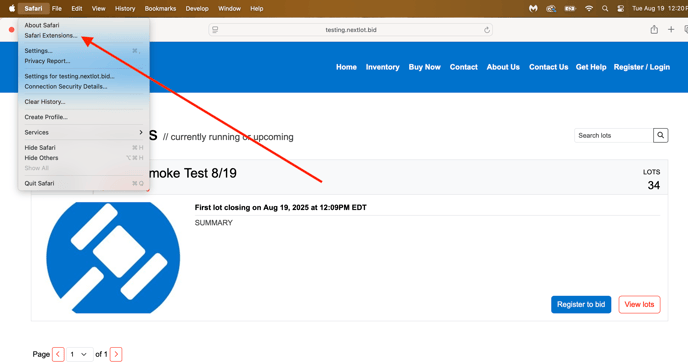The image size is (688, 363).
Task: Open Control Center in menu bar
Action: pyautogui.click(x=620, y=8)
